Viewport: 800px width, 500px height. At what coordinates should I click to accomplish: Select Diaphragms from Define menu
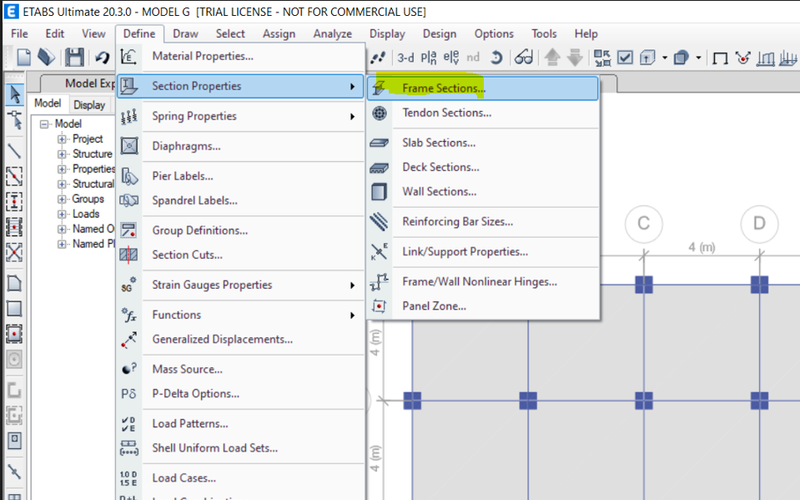[x=240, y=146]
